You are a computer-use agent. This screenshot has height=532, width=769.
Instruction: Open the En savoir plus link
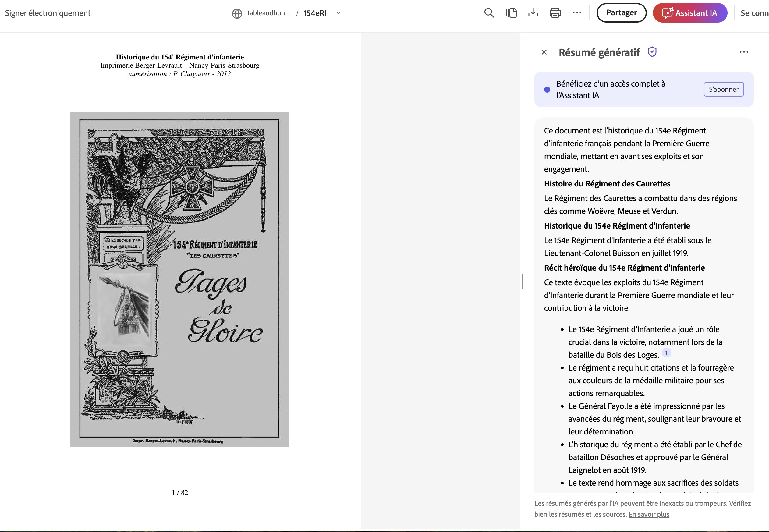coord(649,514)
